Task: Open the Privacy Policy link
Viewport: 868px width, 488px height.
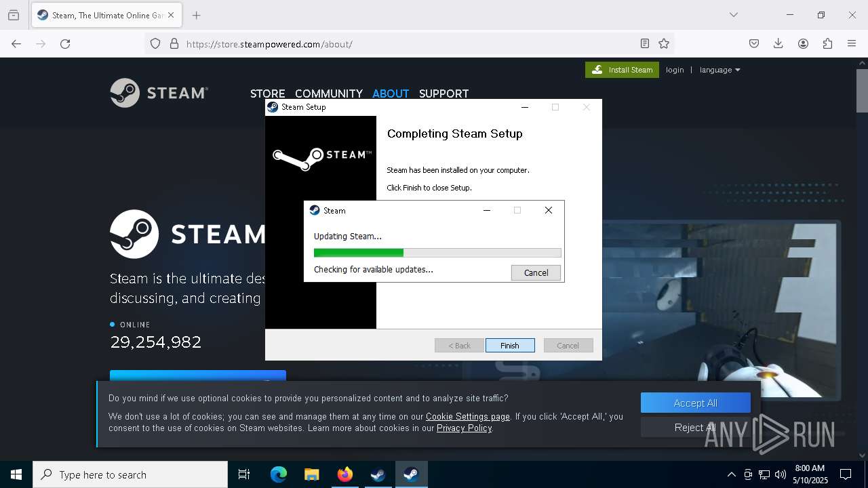Action: (465, 428)
